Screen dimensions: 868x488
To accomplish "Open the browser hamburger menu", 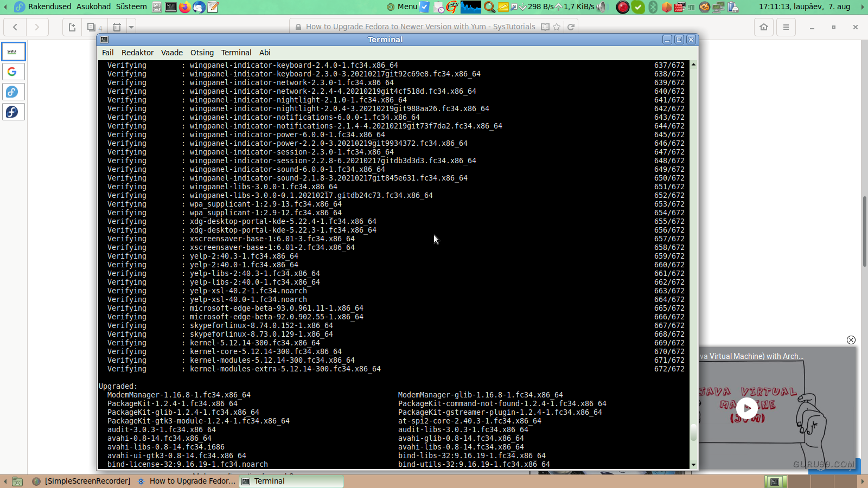I will (x=786, y=27).
